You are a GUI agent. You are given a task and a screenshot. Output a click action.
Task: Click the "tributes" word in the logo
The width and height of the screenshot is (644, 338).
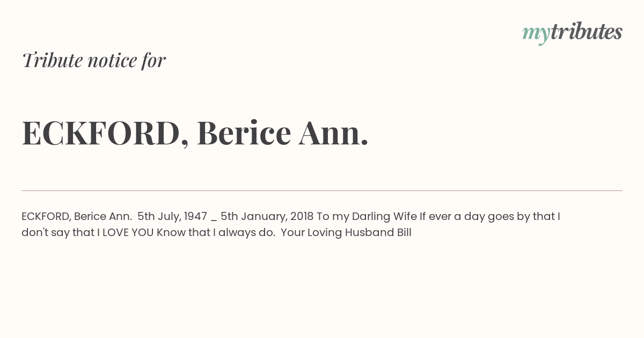coord(586,32)
